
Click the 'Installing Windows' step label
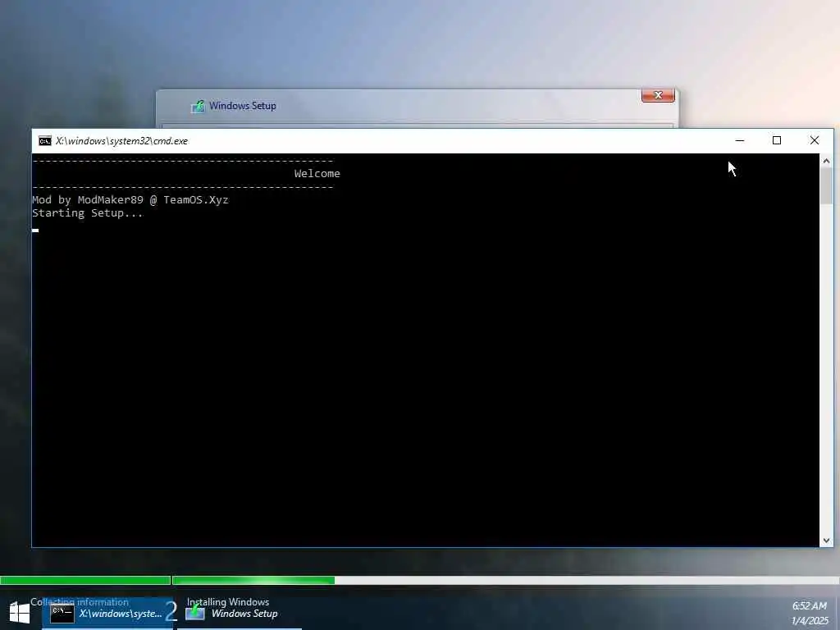click(x=228, y=602)
